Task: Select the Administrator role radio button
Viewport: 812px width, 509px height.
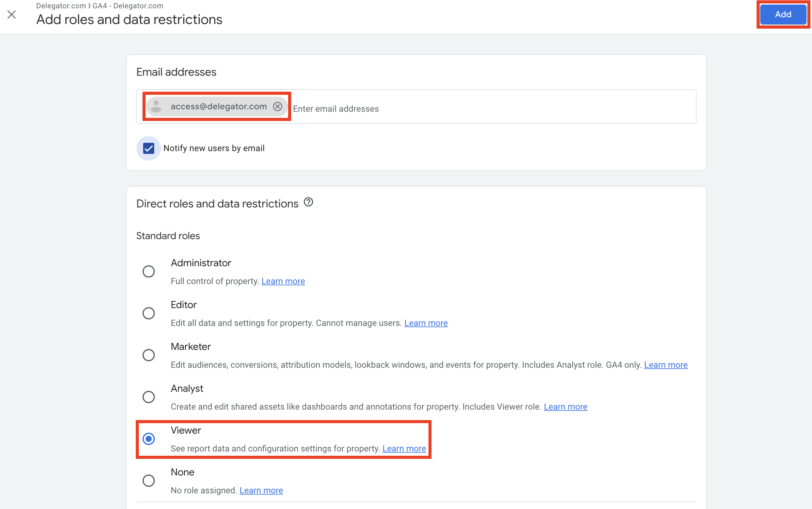Action: click(148, 271)
